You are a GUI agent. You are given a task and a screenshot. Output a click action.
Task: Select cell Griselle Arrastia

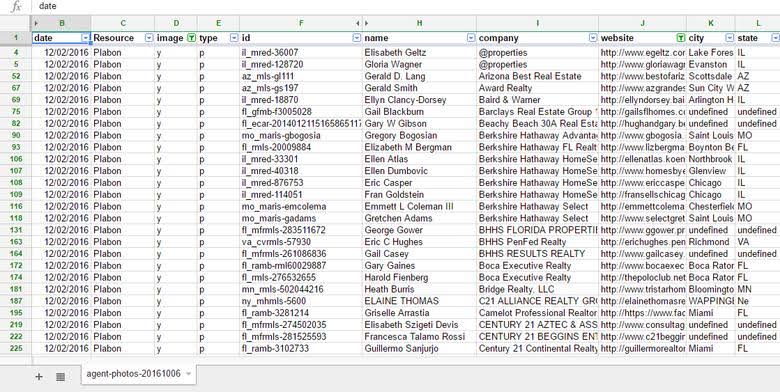pyautogui.click(x=419, y=313)
